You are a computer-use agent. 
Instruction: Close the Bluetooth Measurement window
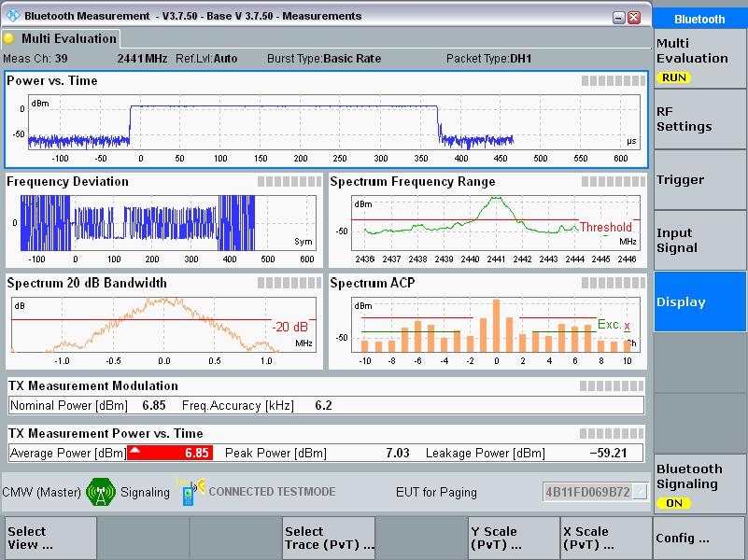click(633, 18)
